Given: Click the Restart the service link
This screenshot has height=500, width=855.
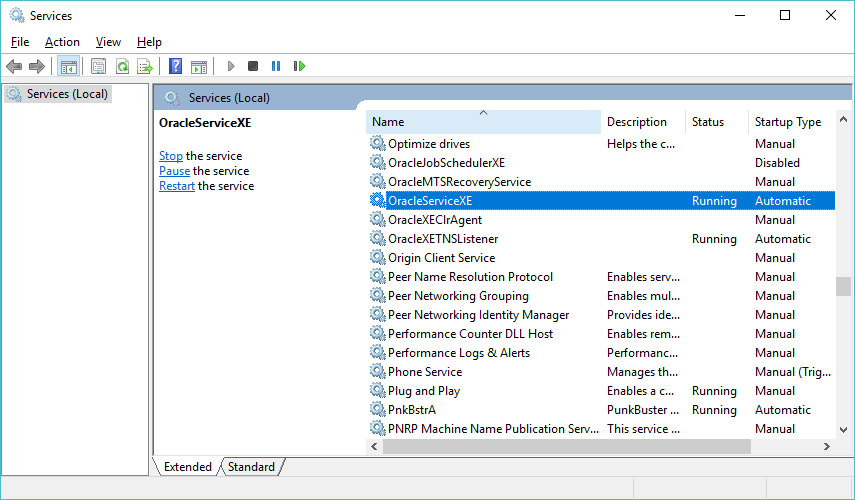Looking at the screenshot, I should click(x=177, y=186).
